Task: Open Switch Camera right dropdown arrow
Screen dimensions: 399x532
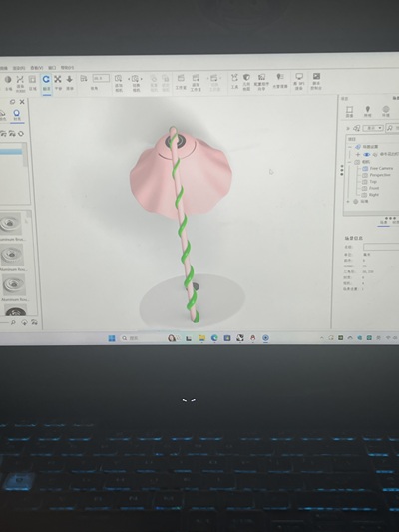Action: (142, 79)
